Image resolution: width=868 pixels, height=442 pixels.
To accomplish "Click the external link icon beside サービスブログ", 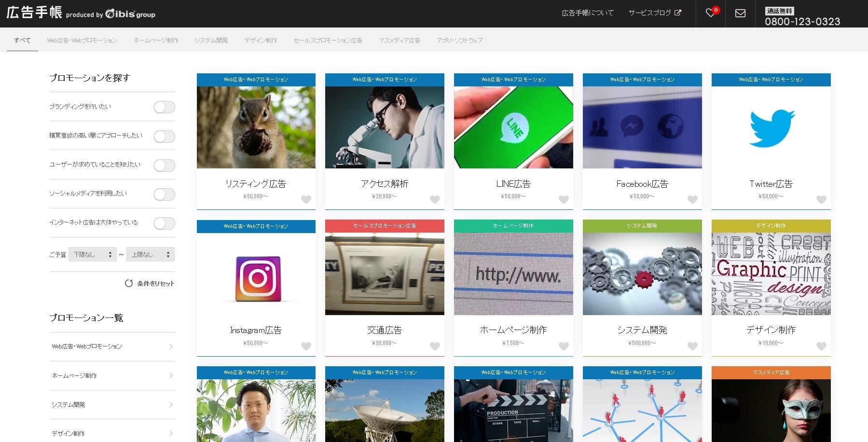I will pos(678,13).
